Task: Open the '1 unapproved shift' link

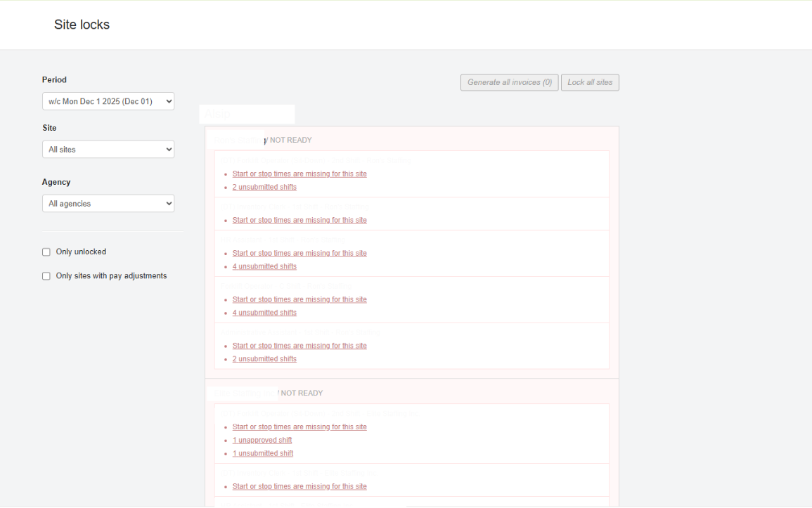Action: pyautogui.click(x=262, y=441)
